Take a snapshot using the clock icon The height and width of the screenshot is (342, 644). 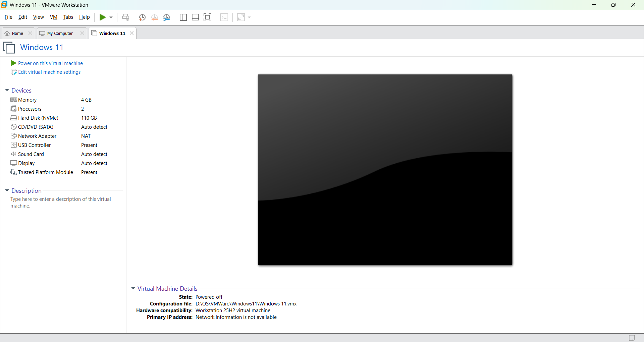pos(142,17)
